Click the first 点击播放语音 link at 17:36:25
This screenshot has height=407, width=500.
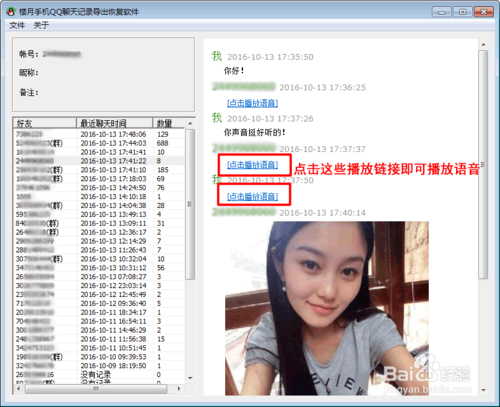click(x=252, y=103)
